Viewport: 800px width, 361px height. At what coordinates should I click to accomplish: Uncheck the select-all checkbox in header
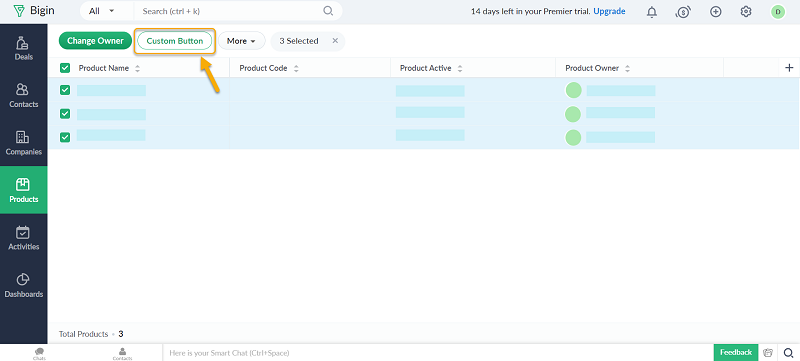tap(65, 68)
